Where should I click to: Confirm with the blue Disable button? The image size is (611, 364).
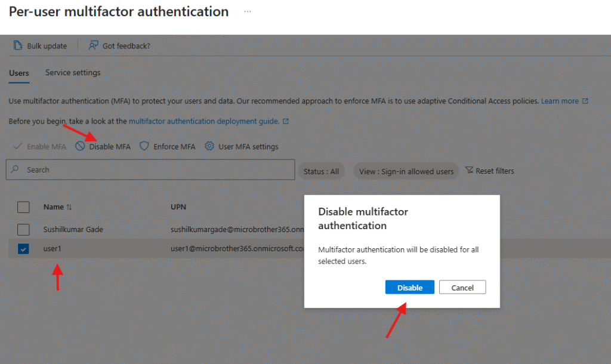coord(410,288)
